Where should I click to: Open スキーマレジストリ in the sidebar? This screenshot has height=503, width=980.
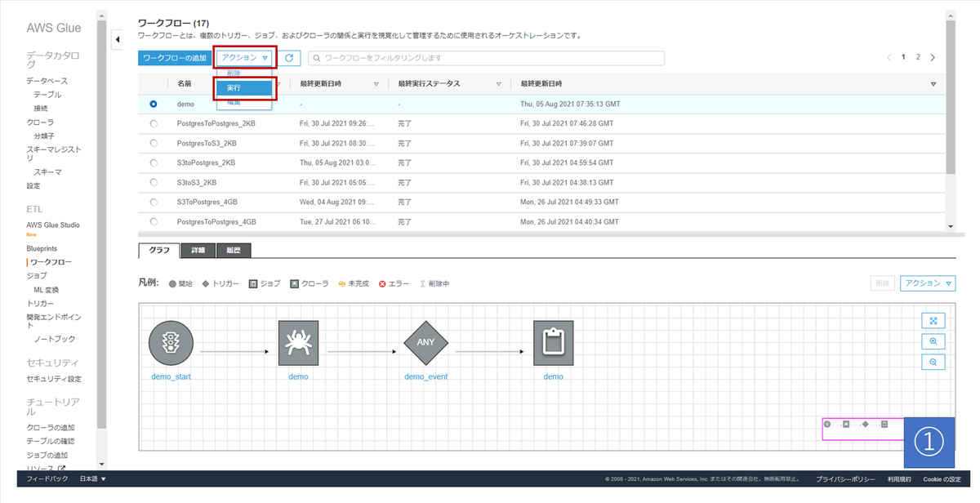click(x=53, y=154)
